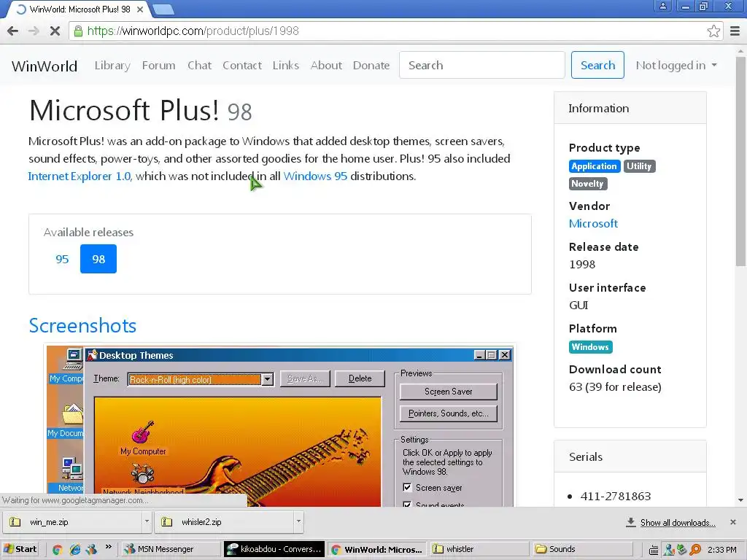Click the green padlock security icon

click(78, 31)
